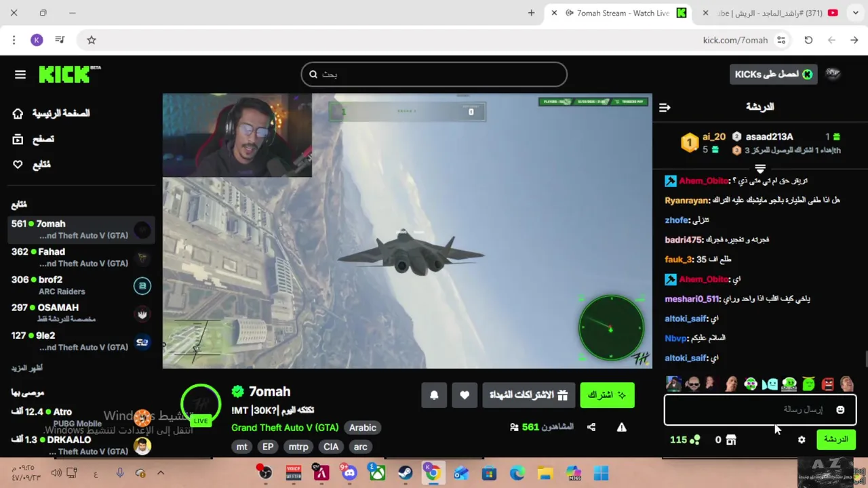Image resolution: width=868 pixels, height=488 pixels.
Task: Insert the angry red face emote
Action: pyautogui.click(x=828, y=384)
